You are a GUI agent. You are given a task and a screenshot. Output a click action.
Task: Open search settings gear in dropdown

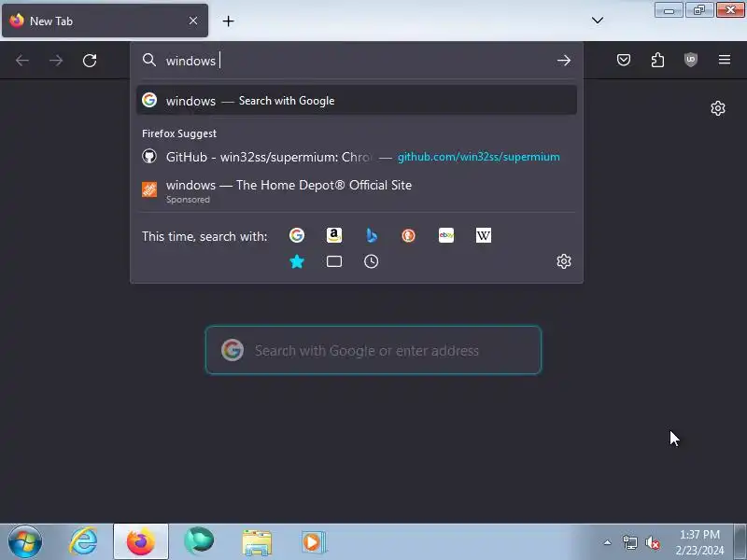[564, 261]
